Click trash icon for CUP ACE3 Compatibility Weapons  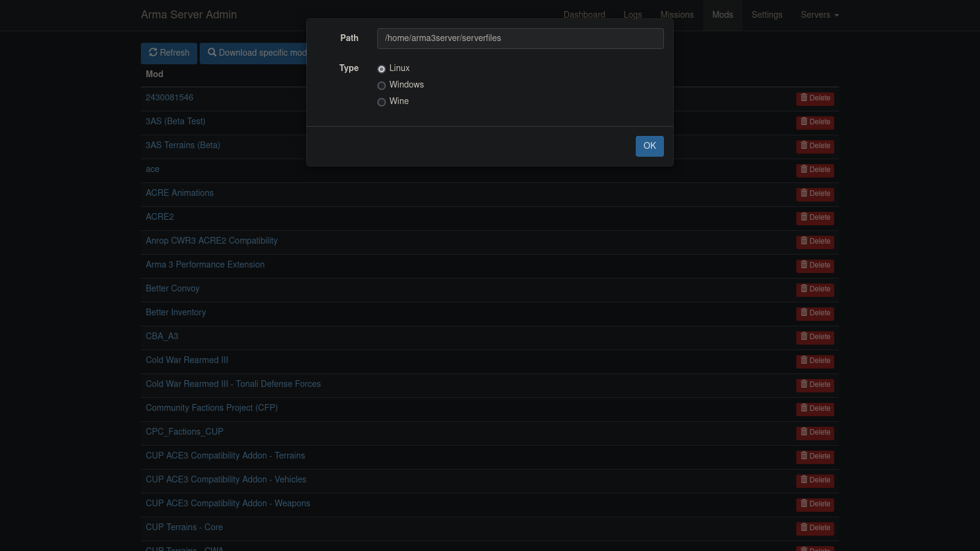click(804, 504)
